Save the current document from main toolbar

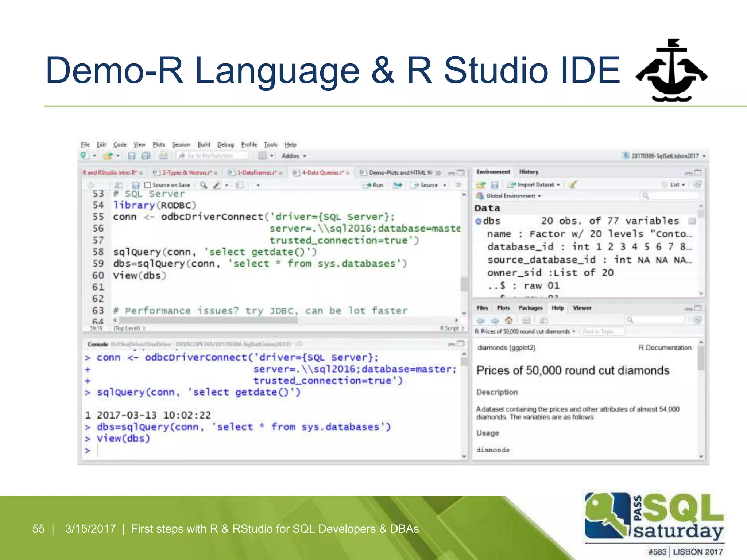(132, 156)
